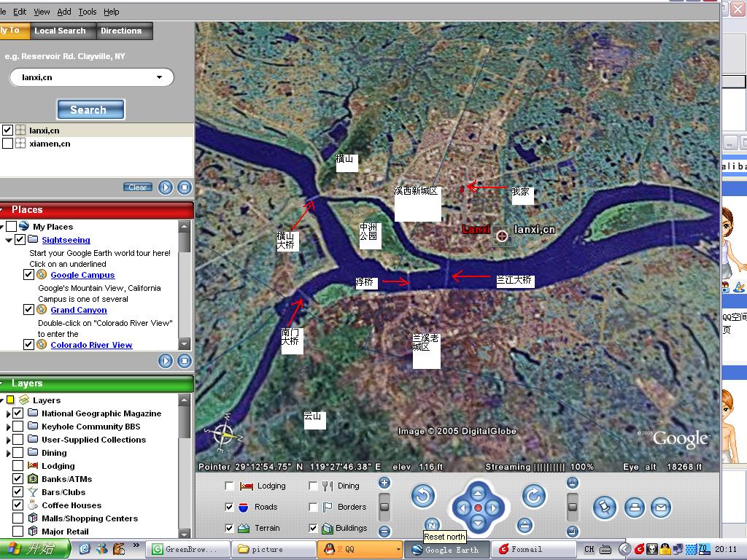The width and height of the screenshot is (747, 560).
Task: Check the xiamen,cn search result
Action: pyautogui.click(x=7, y=144)
